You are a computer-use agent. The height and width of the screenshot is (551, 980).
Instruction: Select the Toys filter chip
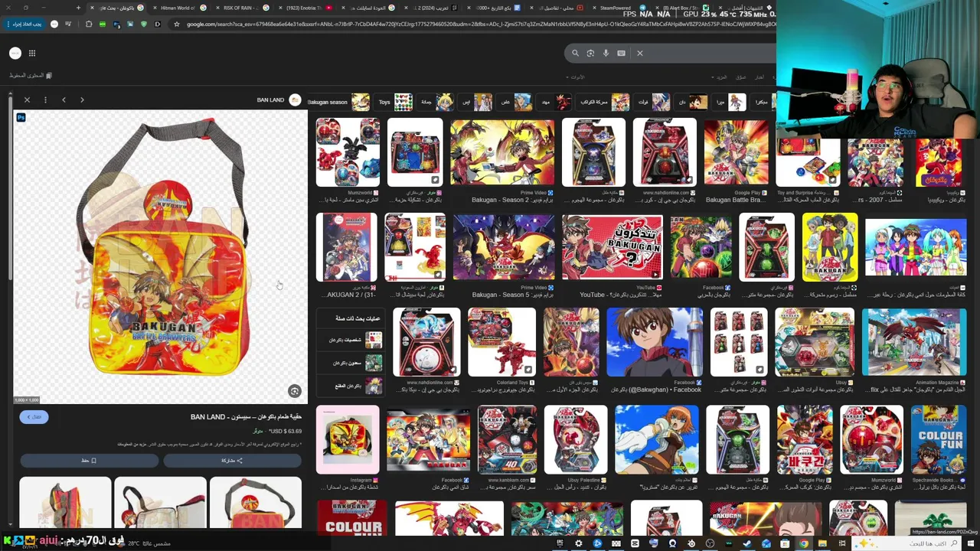(395, 102)
